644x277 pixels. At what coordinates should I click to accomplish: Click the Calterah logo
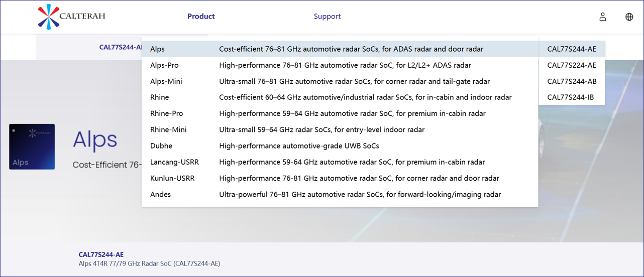72,16
